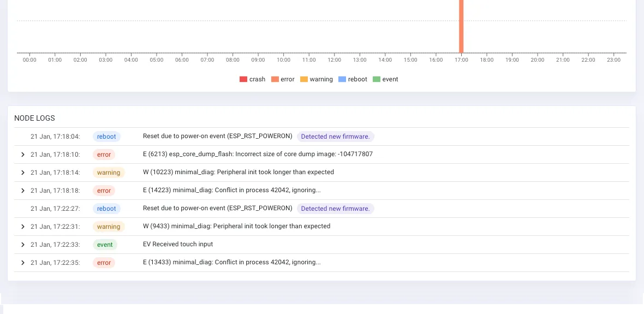Click the blue reboot legend swatch

coord(342,79)
